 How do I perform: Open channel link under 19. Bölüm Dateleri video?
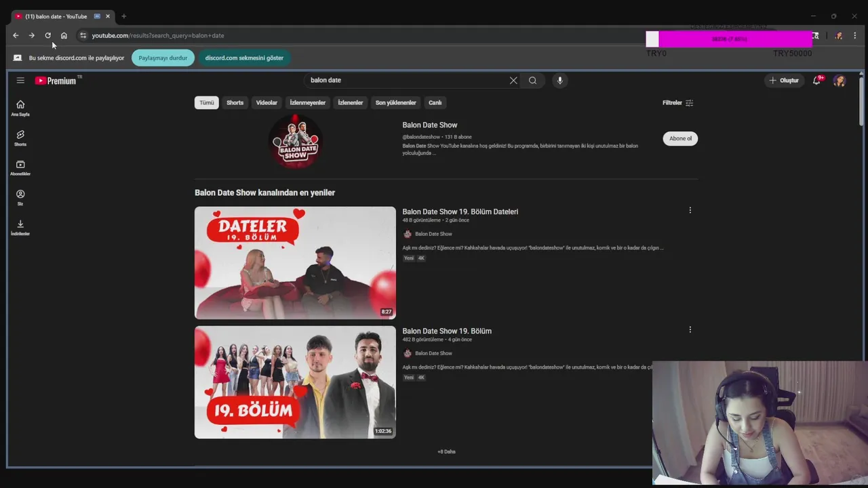click(433, 234)
